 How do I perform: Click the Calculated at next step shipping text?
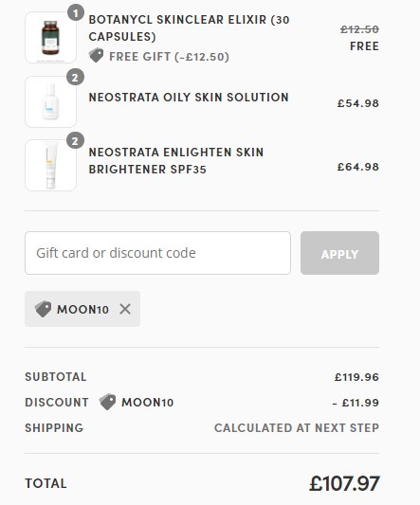click(297, 428)
